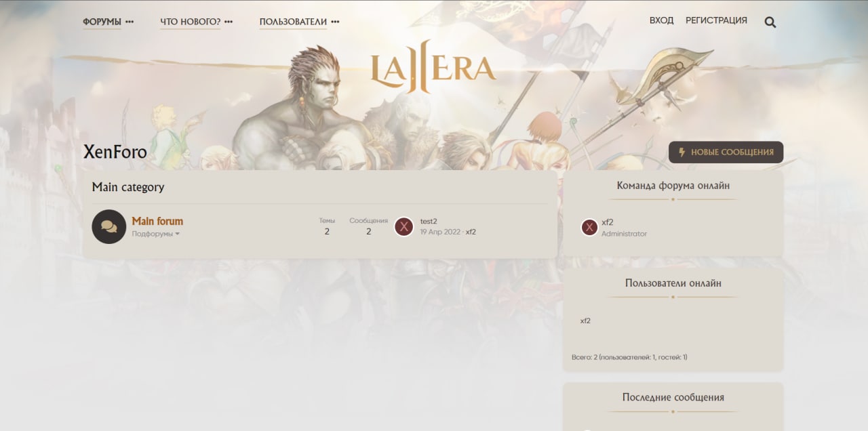
Task: Click xf2 author name under test2
Action: 471,232
